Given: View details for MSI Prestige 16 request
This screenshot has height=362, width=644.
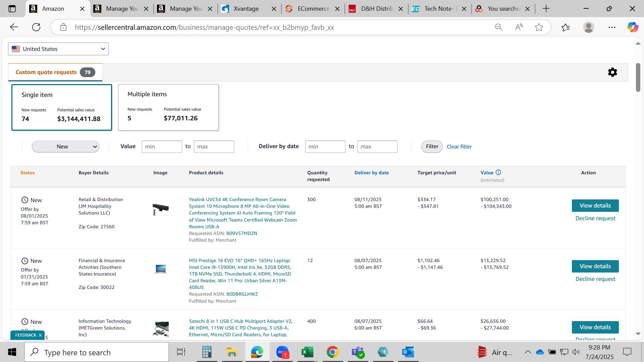Looking at the screenshot, I should 595,266.
